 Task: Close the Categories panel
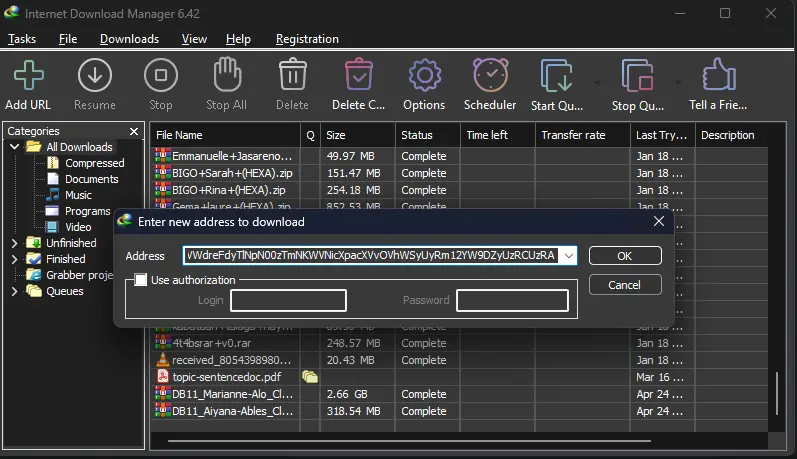click(134, 131)
